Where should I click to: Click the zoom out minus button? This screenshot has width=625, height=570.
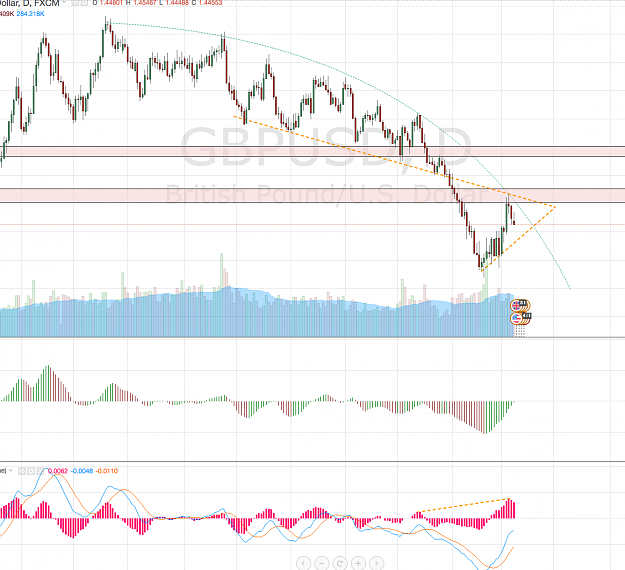(x=322, y=563)
